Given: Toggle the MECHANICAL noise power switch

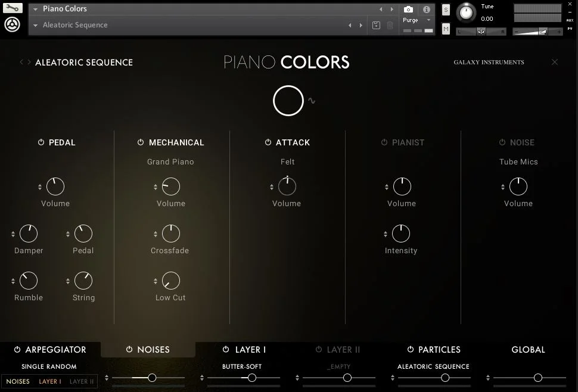Looking at the screenshot, I should [x=141, y=142].
